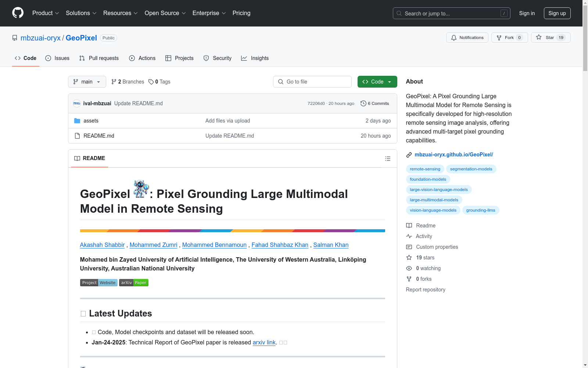The width and height of the screenshot is (588, 368).
Task: Switch to the Actions tab
Action: pos(142,58)
